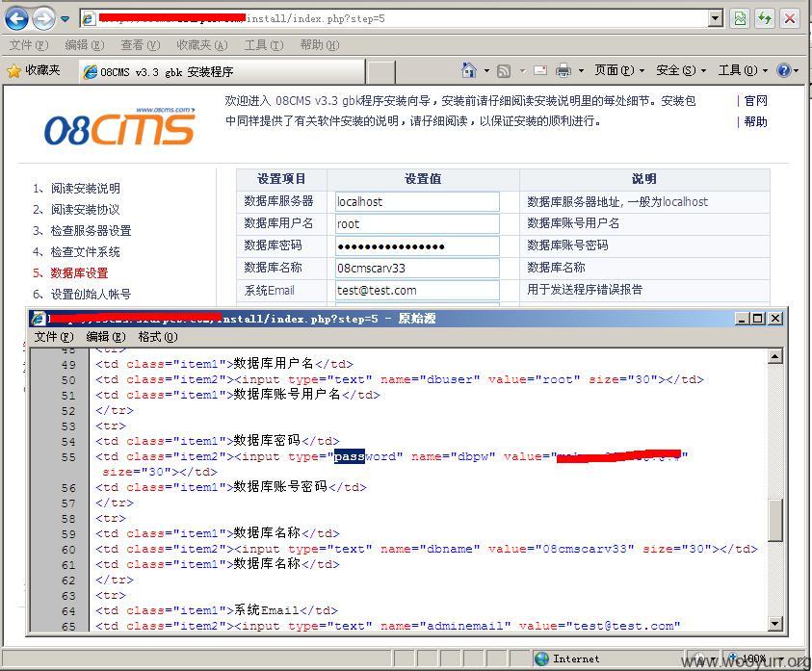
Task: Expand the Home button dropdown arrow
Action: (x=486, y=70)
